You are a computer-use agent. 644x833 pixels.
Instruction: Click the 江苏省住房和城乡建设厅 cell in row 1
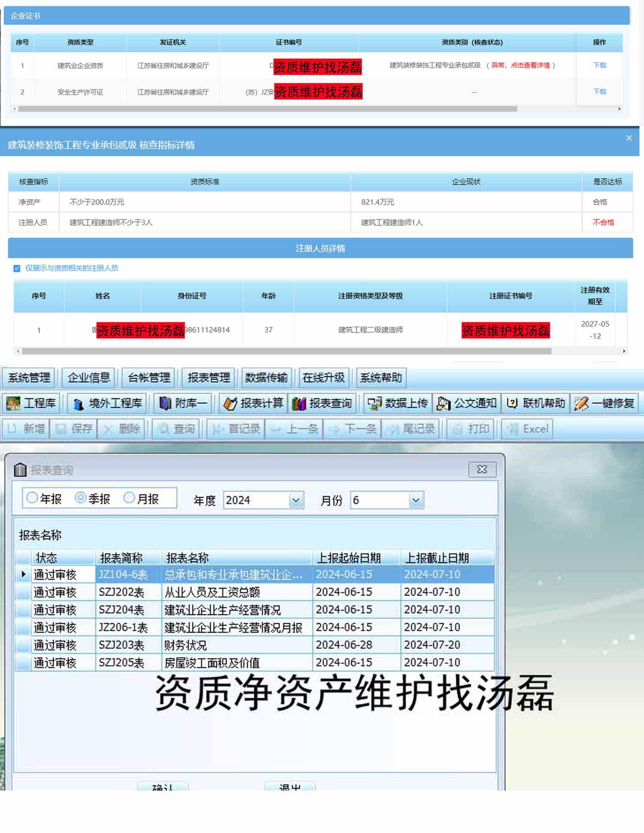(173, 66)
